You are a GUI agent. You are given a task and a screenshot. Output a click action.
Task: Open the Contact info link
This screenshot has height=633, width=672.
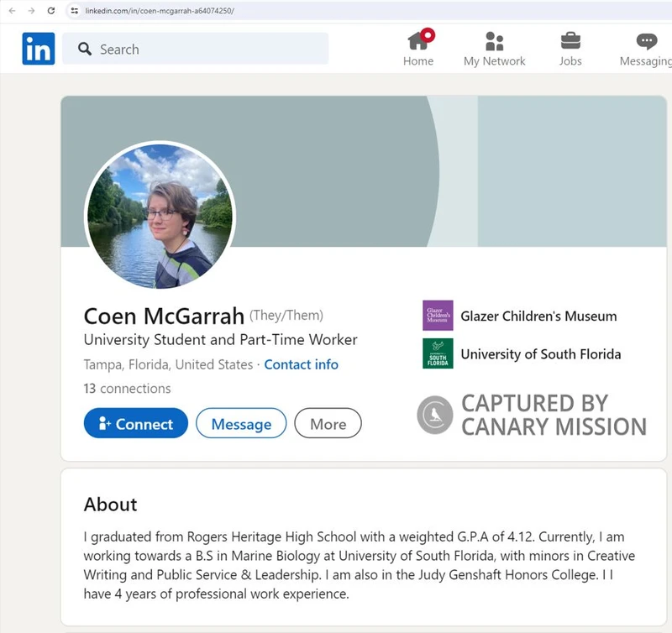(x=301, y=364)
